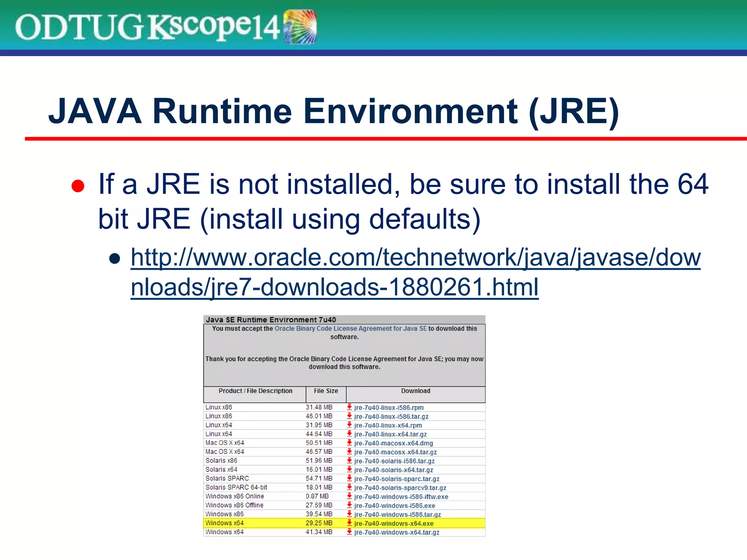Download jre-7u40-linux-i586.tar.gz file link
The width and height of the screenshot is (747, 560).
[391, 416]
